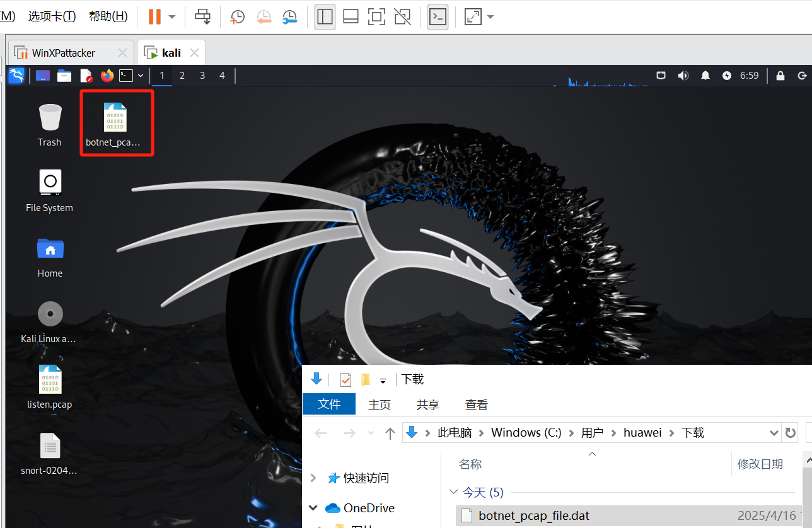Image resolution: width=812 pixels, height=528 pixels.
Task: Open the snapshot manager wrench-clock icon
Action: [290, 17]
